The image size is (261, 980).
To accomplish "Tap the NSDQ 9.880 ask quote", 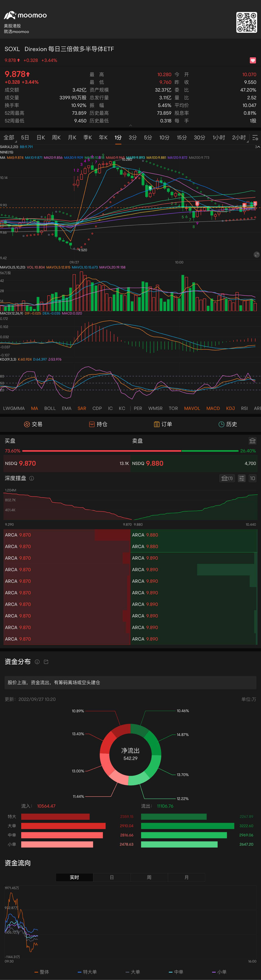I will pos(194,463).
